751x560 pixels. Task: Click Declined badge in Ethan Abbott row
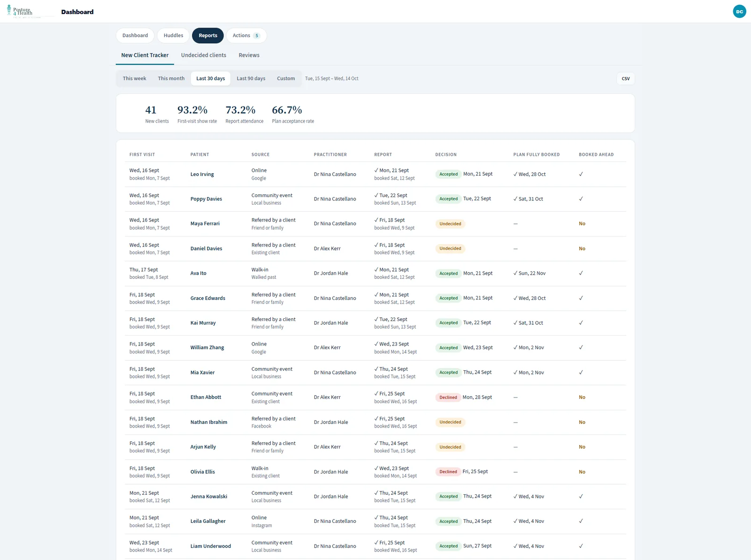pyautogui.click(x=448, y=398)
